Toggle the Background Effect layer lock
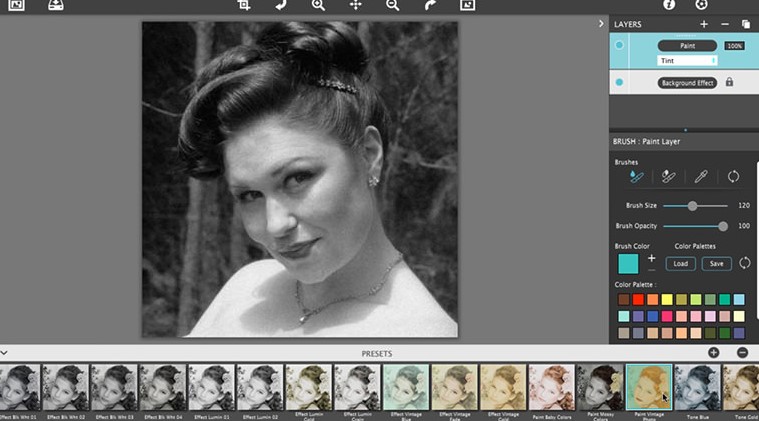Screen dimensions: 759x421 (x=729, y=82)
